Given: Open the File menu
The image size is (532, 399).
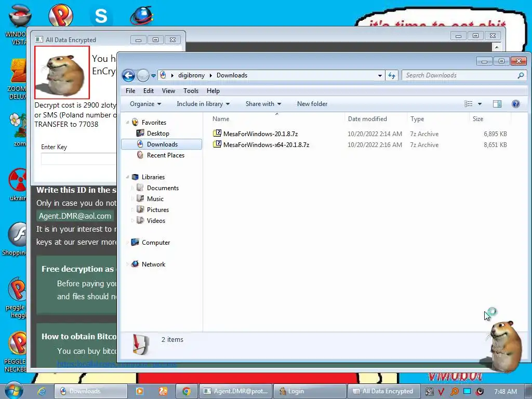Looking at the screenshot, I should pyautogui.click(x=130, y=91).
